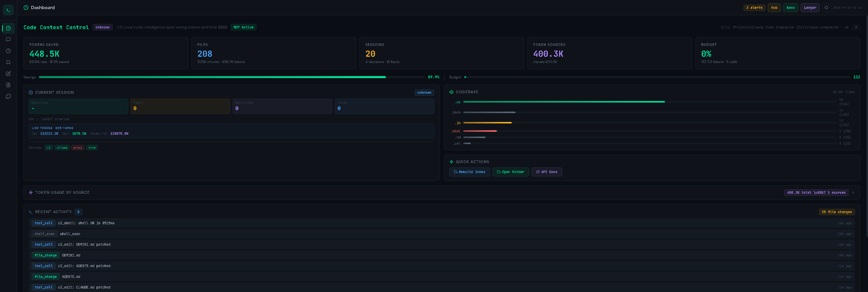Click the Savings progress bar
The image size is (868, 292).
click(231, 77)
